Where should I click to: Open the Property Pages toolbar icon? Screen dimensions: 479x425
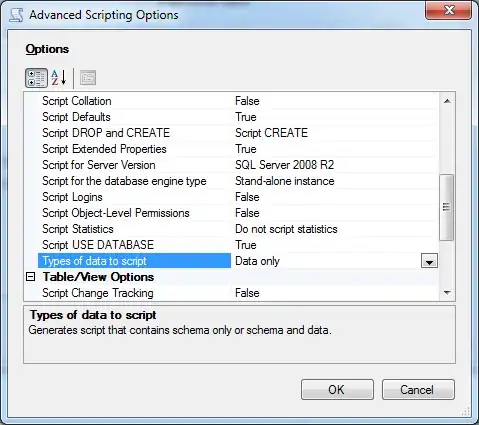click(x=88, y=78)
